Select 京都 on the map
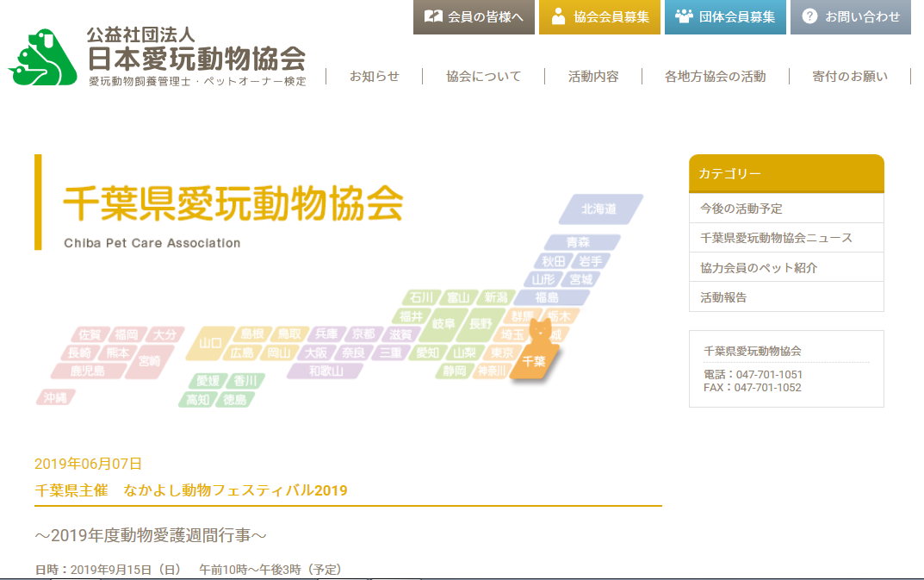The height and width of the screenshot is (580, 924). (363, 334)
